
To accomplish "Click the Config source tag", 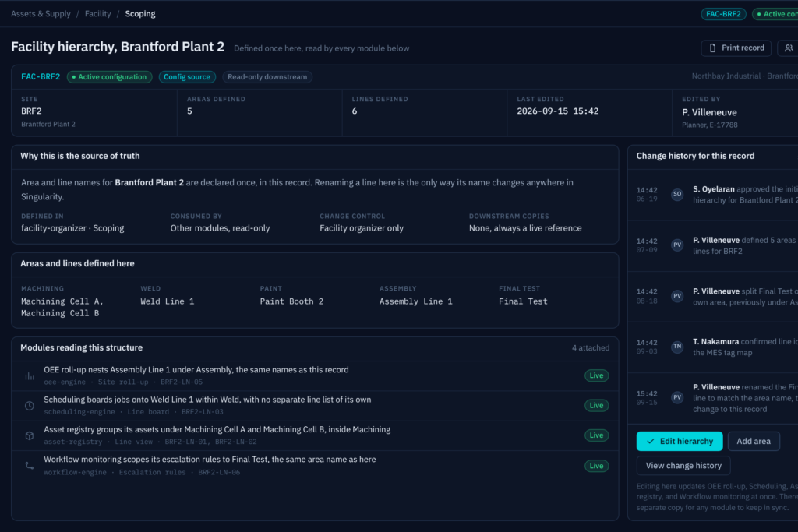I will click(x=187, y=77).
